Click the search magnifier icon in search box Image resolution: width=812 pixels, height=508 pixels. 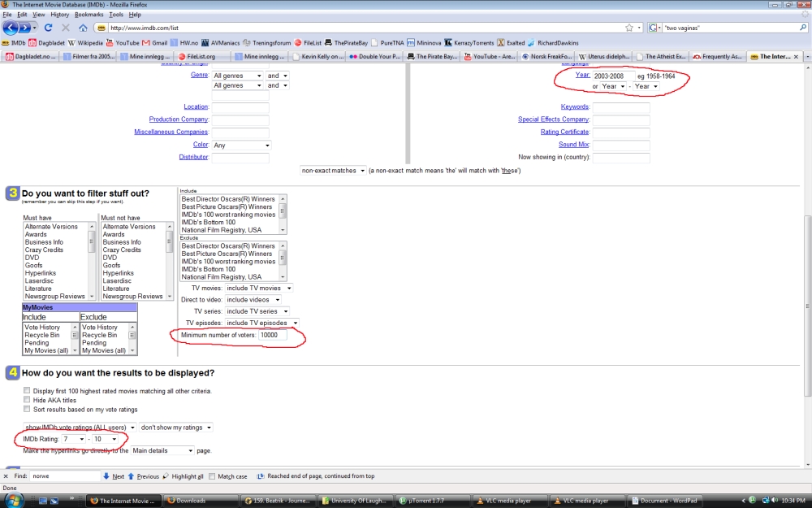[x=803, y=28]
